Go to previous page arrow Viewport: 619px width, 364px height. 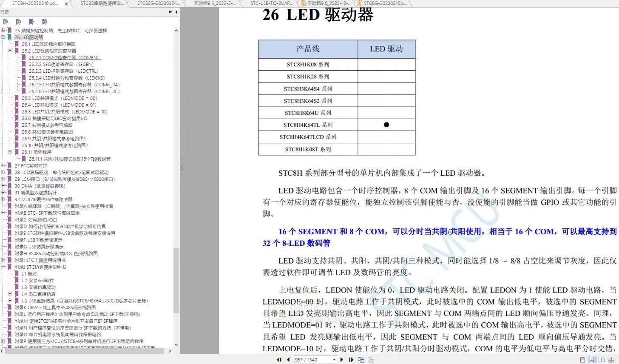click(x=288, y=360)
